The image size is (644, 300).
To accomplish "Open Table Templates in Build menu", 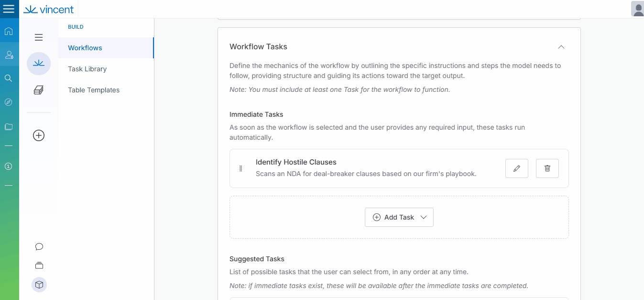I will [x=94, y=90].
